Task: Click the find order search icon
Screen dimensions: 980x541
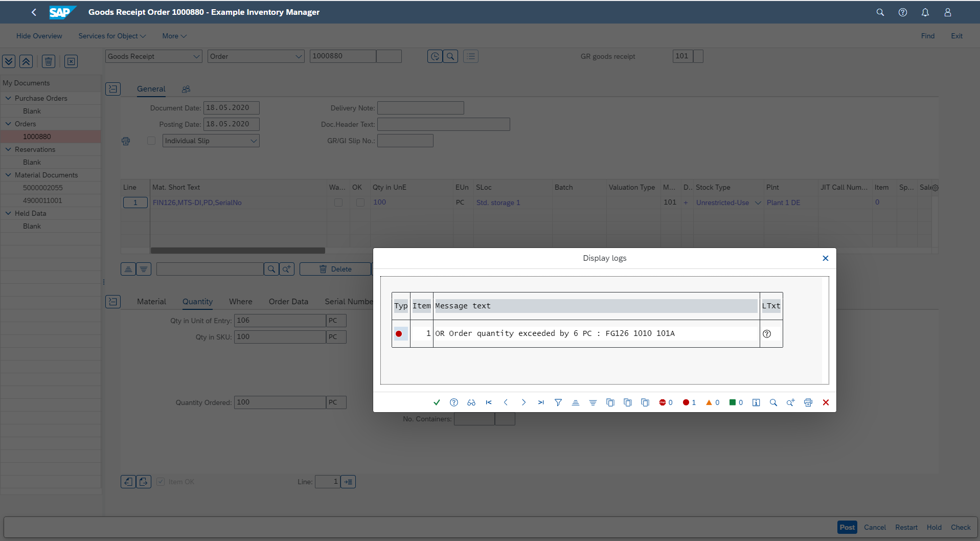Action: coord(450,56)
